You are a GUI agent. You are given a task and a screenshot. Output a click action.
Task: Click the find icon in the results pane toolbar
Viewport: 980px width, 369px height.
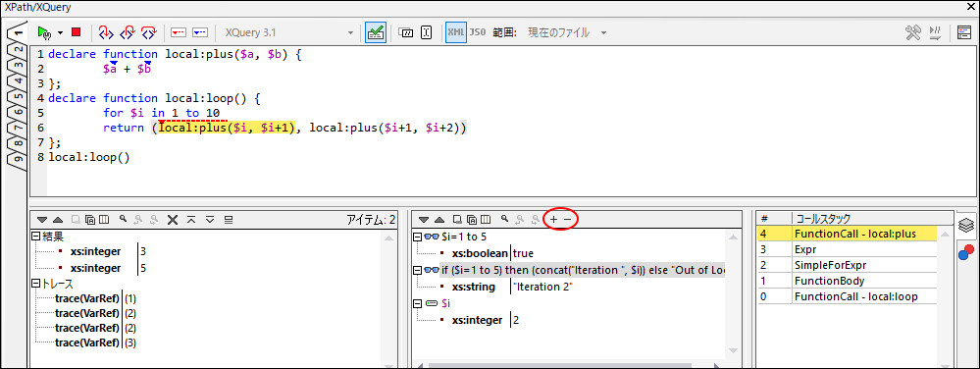(124, 219)
